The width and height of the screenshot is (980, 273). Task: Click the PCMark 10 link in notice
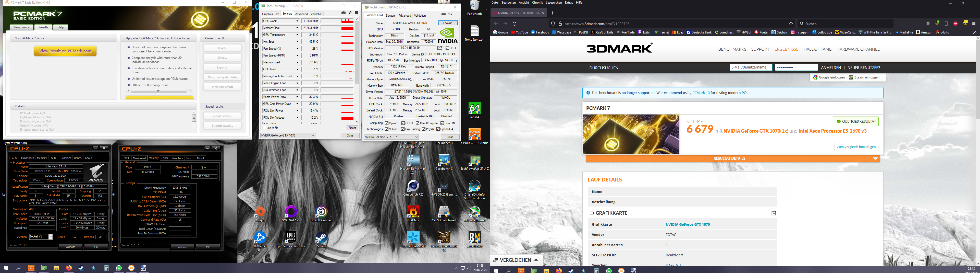coord(701,93)
